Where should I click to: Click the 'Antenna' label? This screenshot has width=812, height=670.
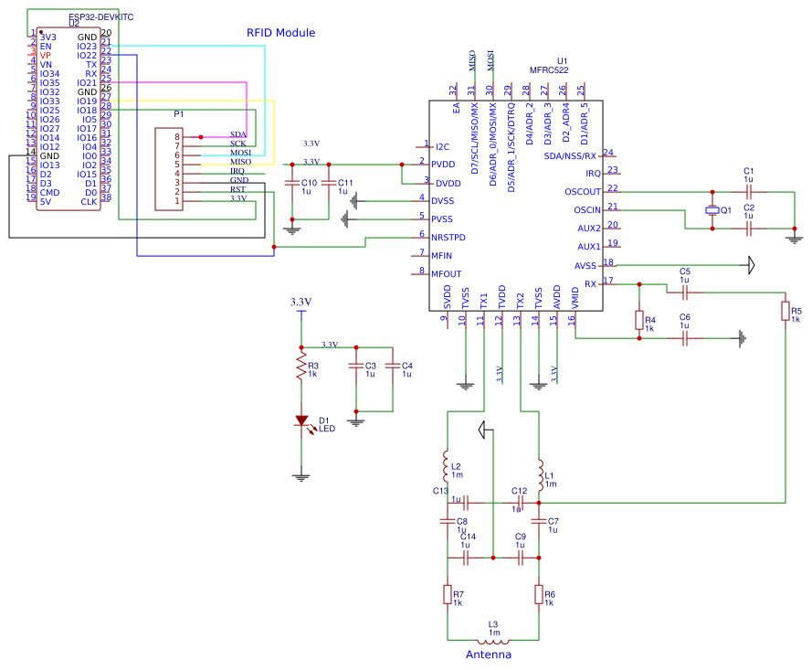(x=489, y=654)
